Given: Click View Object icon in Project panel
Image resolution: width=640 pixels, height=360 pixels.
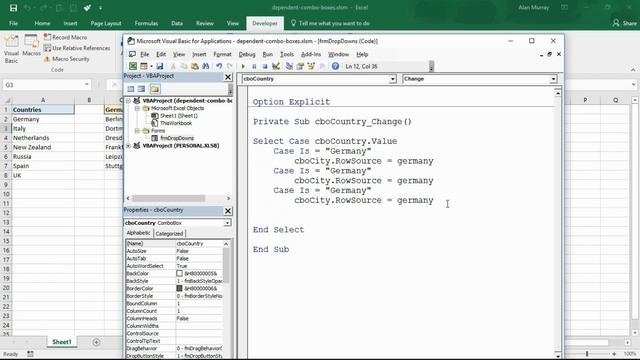Looking at the screenshot, I should click(141, 89).
